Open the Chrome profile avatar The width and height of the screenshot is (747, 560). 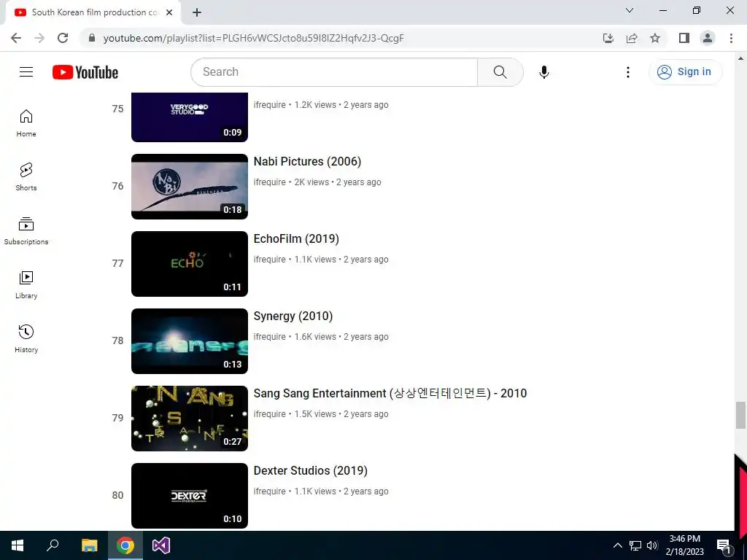coord(708,38)
